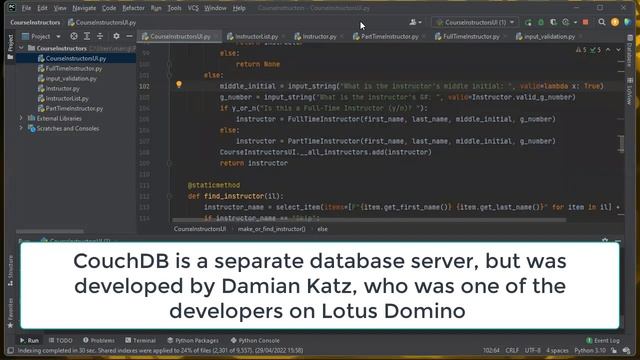Select Instructor.py in the project tree
640x360 pixels.
point(62,89)
